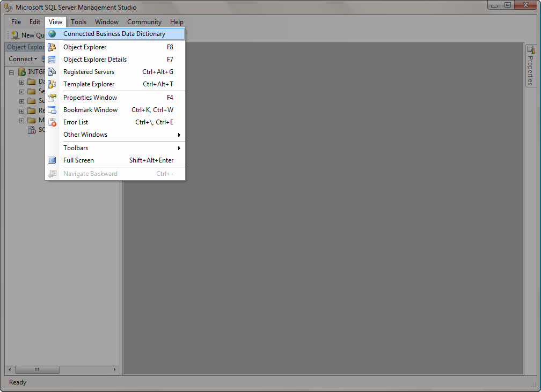Click the Object Explorer Details list icon

(x=52, y=60)
